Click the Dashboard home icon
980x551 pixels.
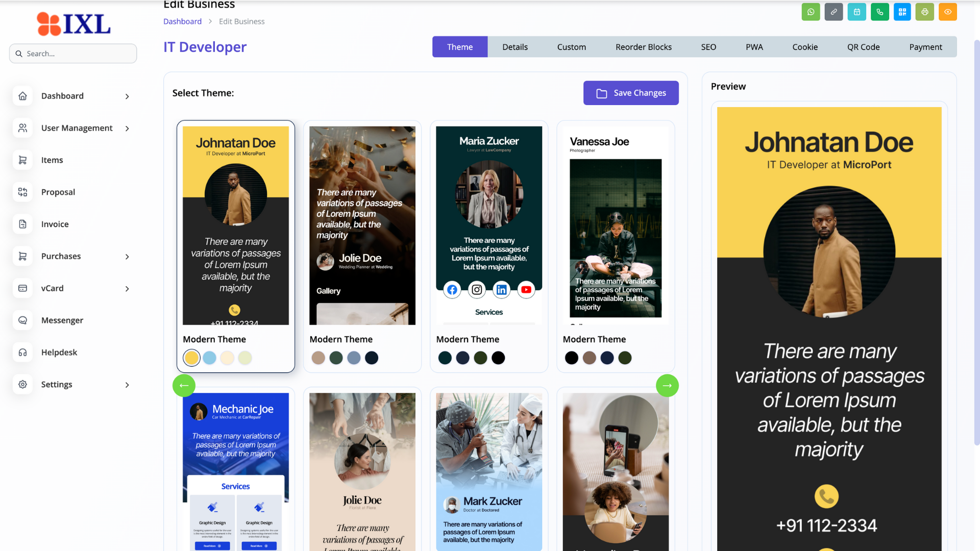coord(22,96)
